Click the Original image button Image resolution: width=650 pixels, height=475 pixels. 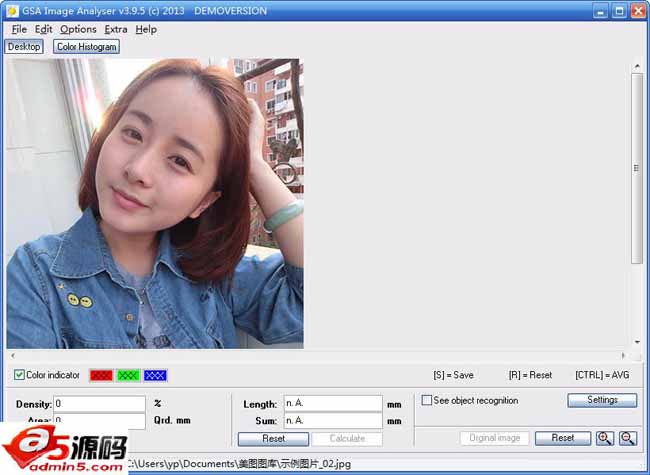495,438
